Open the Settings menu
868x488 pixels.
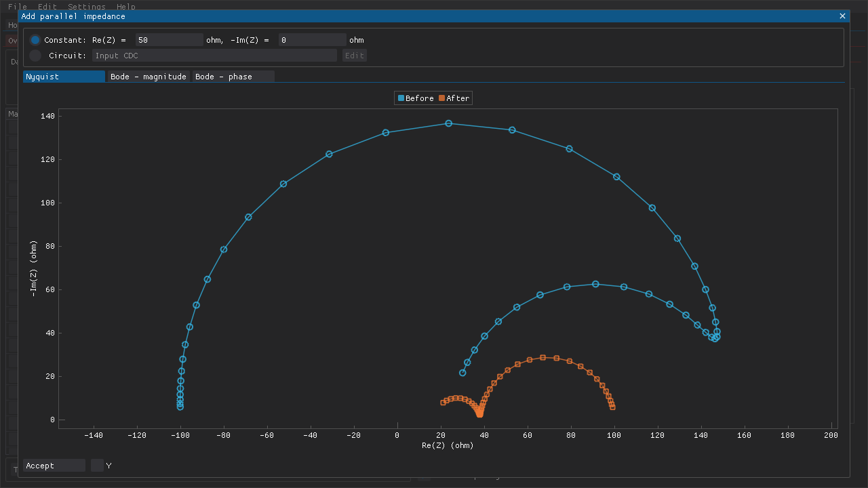click(x=87, y=6)
